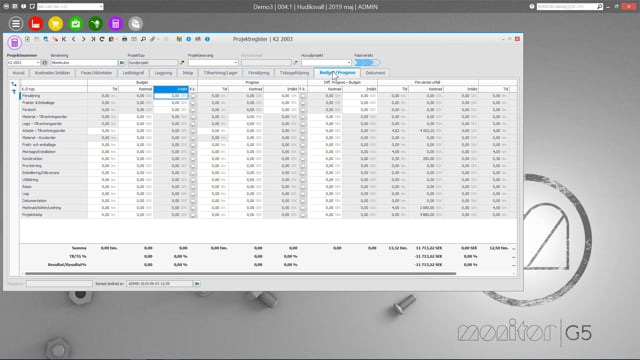Click the blue button beside Senast ändrad field
The height and width of the screenshot is (360, 640).
click(197, 284)
